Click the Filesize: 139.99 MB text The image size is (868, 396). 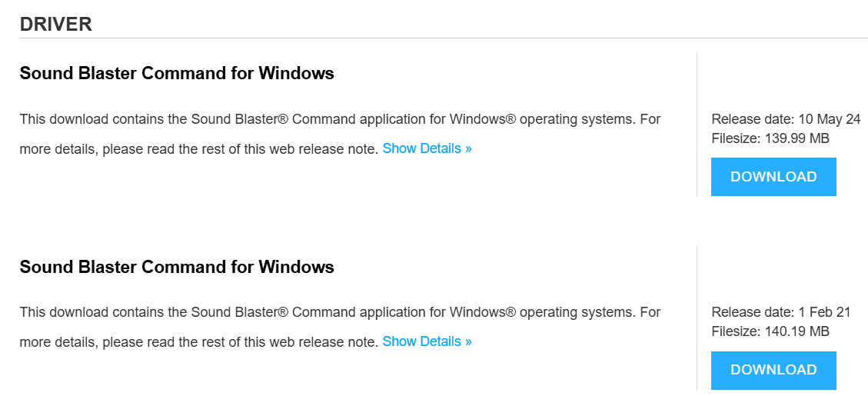point(770,138)
